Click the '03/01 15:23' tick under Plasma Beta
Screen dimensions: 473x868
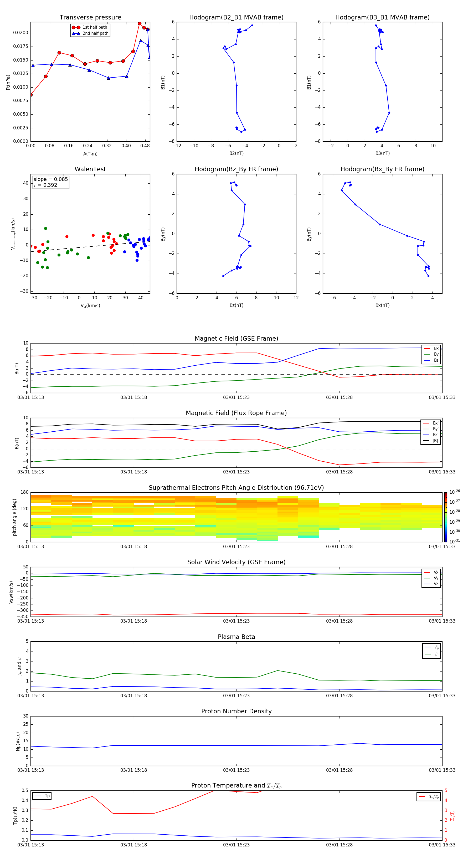(x=236, y=695)
